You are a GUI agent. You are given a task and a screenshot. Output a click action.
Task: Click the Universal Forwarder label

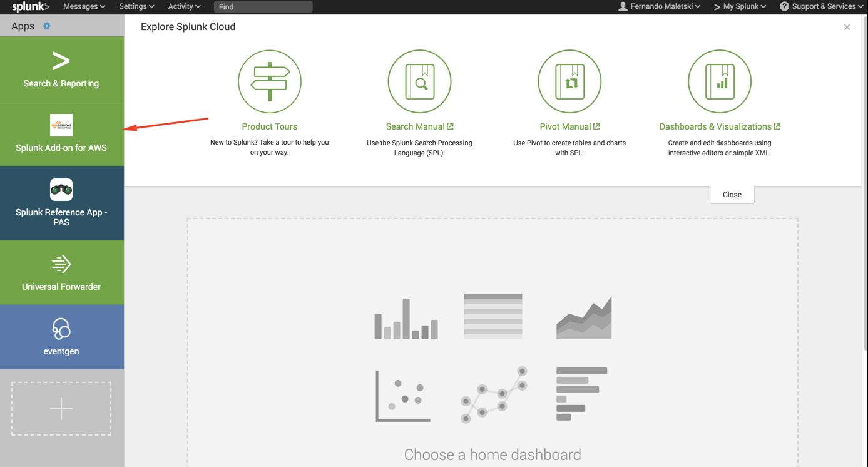tap(61, 287)
